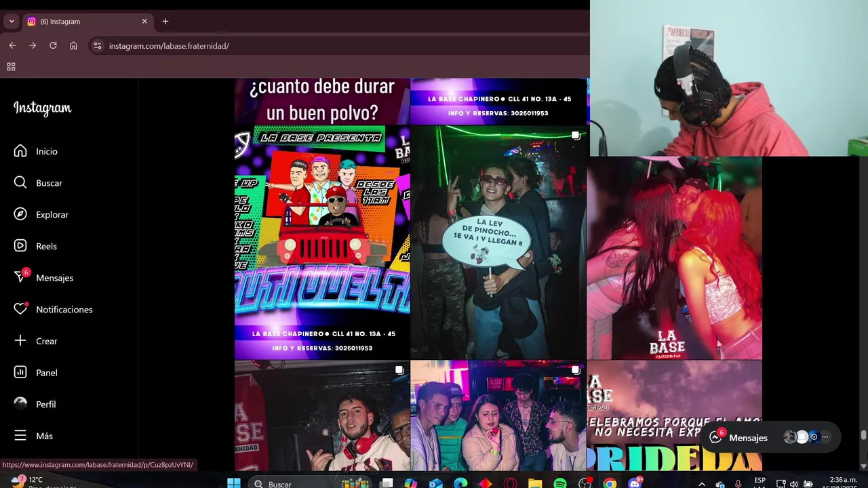Image resolution: width=868 pixels, height=488 pixels.
Task: Open the Panel chart icon
Action: [20, 372]
